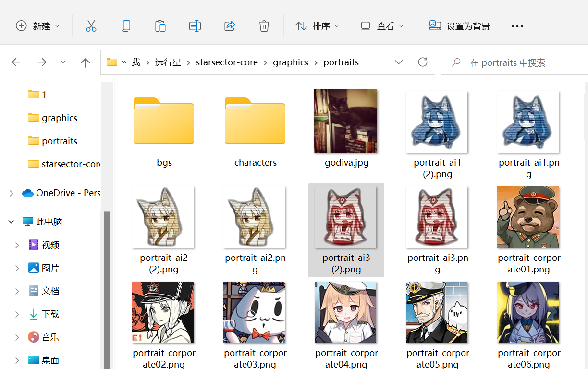The width and height of the screenshot is (588, 369).
Task: Navigate back with the left arrow
Action: tap(16, 62)
